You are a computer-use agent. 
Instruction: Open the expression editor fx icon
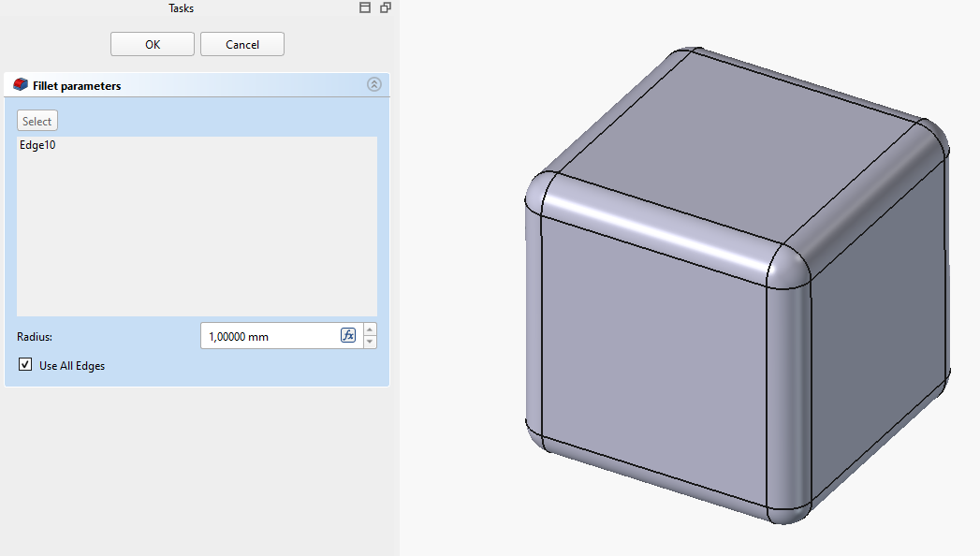pyautogui.click(x=348, y=335)
